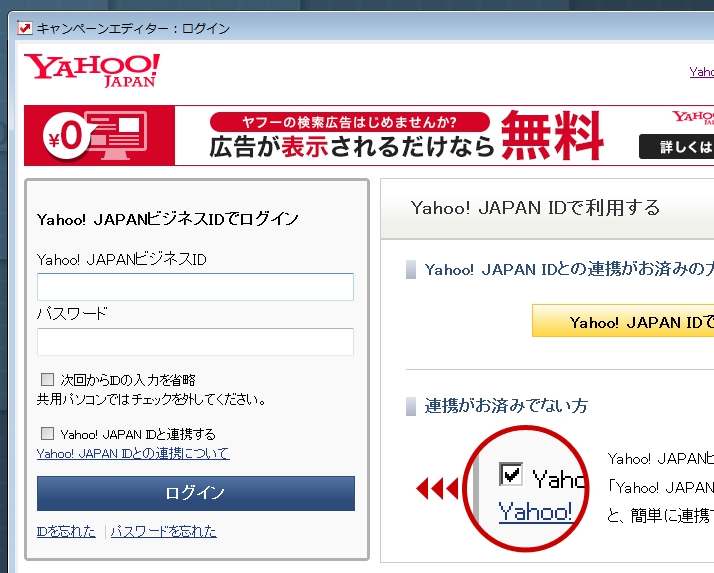Click the ¥0 monitor icon in banner
Viewport: 714px width, 573px height.
point(99,135)
